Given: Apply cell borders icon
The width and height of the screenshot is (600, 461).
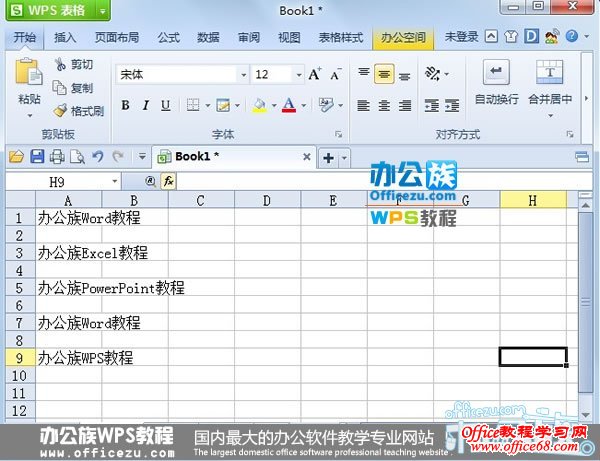Looking at the screenshot, I should pyautogui.click(x=193, y=105).
